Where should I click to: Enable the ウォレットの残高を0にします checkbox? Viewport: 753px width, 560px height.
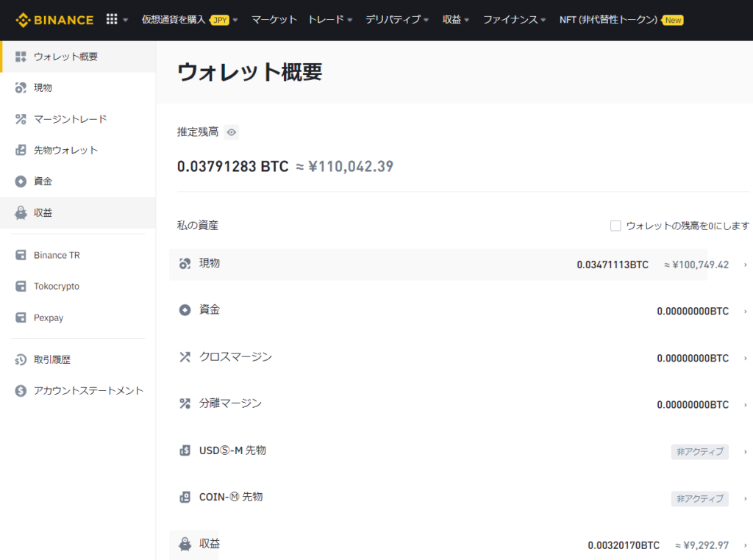pyautogui.click(x=615, y=226)
